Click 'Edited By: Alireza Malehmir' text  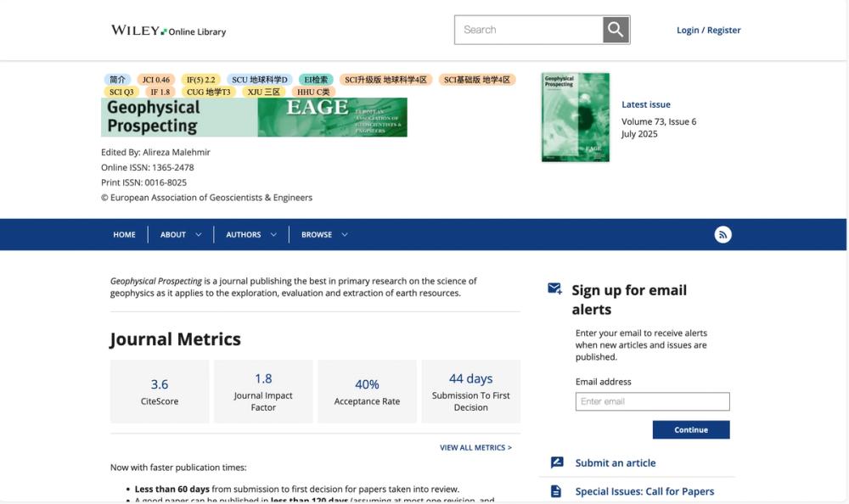click(155, 152)
